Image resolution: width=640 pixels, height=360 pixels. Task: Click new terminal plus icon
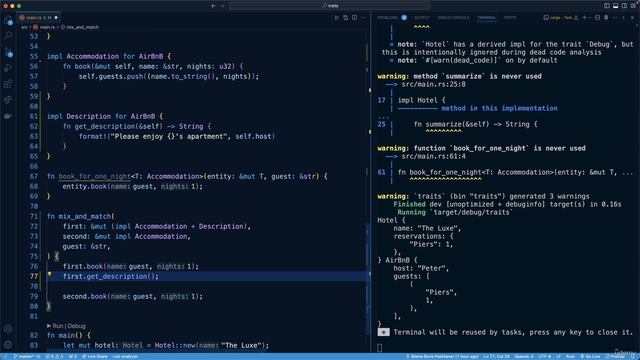click(584, 18)
